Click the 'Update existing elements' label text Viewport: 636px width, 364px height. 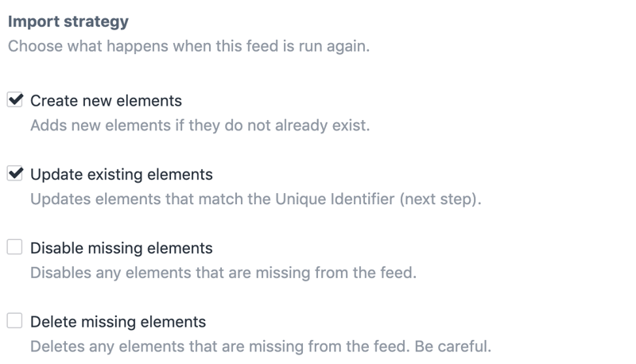coord(121,174)
